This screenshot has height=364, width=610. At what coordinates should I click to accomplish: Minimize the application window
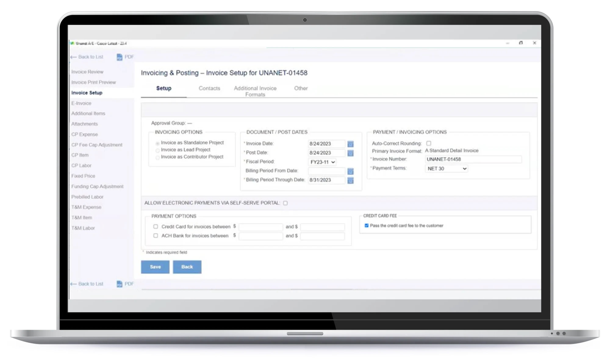click(508, 43)
